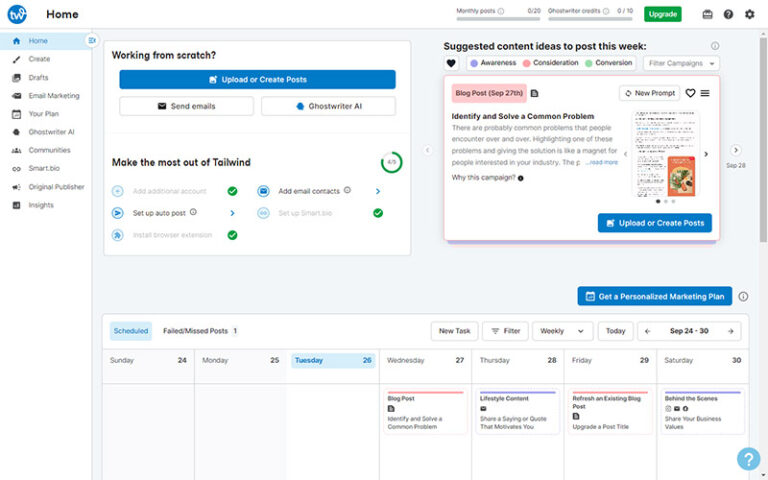Click the Blog Post (Sep 27th) tag
The image size is (768, 480).
489,93
